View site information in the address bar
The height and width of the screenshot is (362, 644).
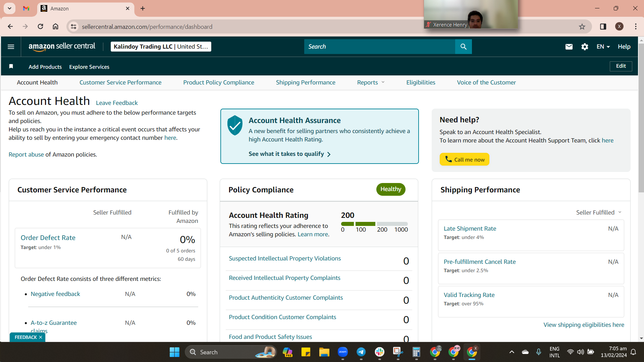coord(74,26)
